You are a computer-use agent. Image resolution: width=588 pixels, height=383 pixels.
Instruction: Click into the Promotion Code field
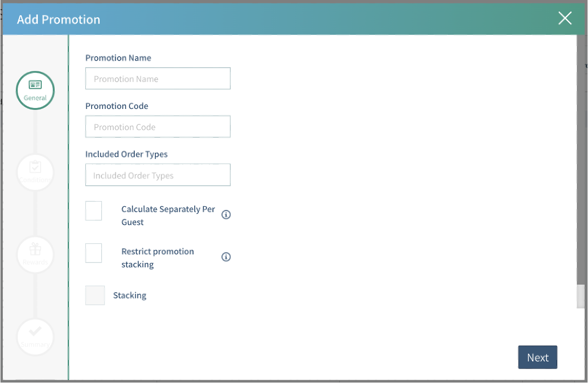point(158,127)
